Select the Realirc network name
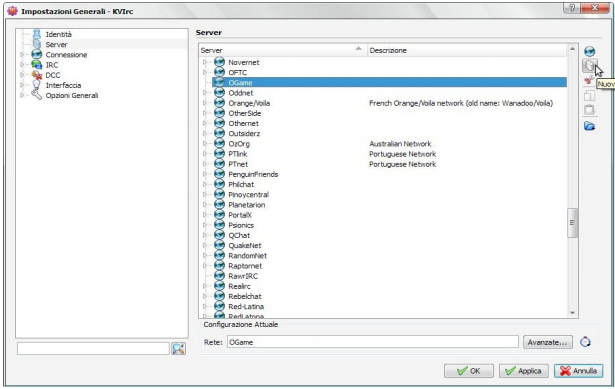The width and height of the screenshot is (615, 389). 239,286
